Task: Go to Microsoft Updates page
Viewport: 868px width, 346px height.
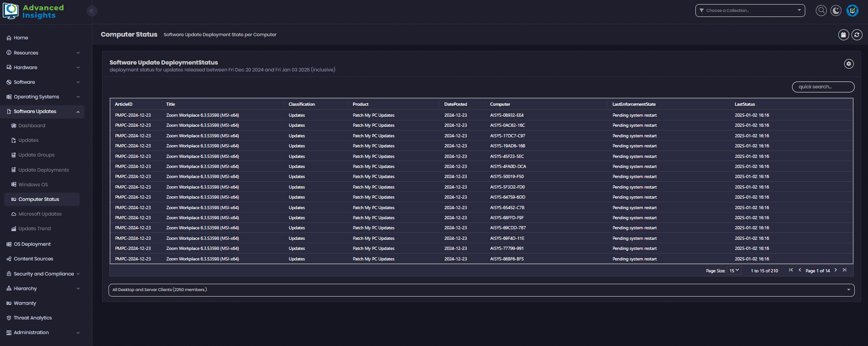Action: (x=40, y=214)
